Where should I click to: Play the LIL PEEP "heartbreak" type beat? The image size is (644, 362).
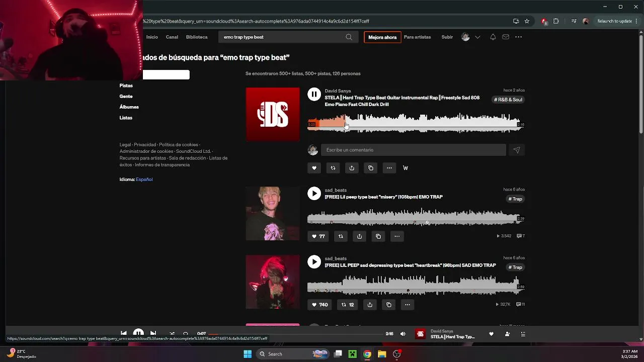point(314,261)
